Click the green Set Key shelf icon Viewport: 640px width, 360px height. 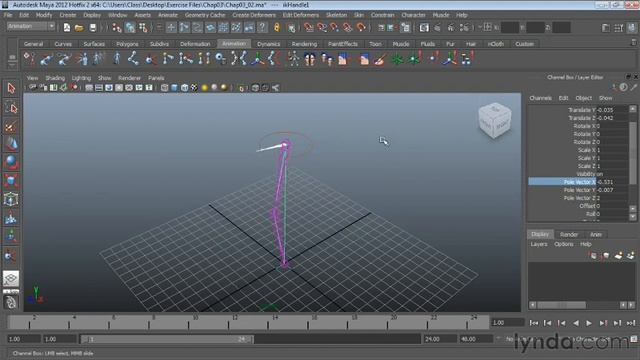(x=397, y=59)
